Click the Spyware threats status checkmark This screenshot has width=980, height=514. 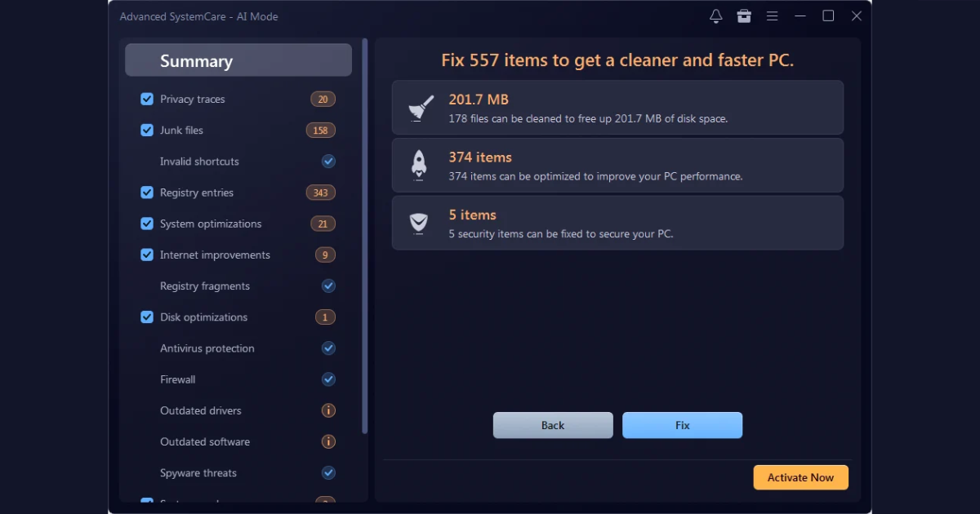pyautogui.click(x=328, y=472)
